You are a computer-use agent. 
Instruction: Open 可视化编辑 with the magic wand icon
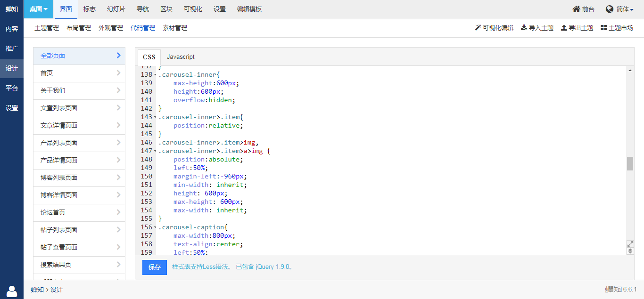[x=478, y=28]
